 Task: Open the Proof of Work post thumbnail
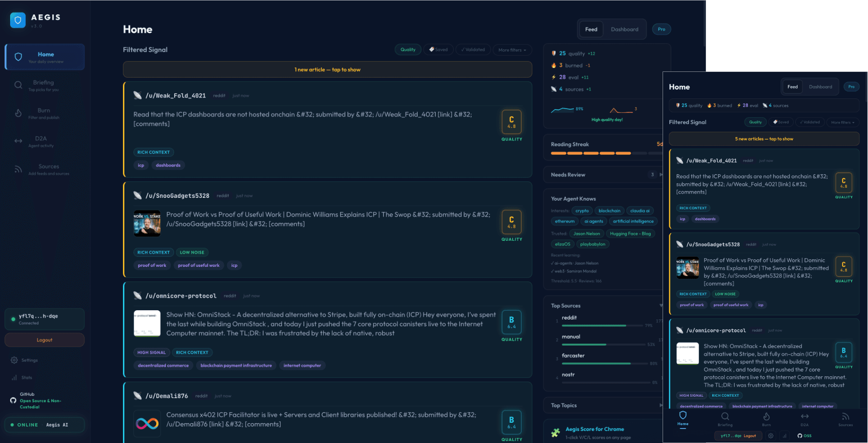(147, 223)
